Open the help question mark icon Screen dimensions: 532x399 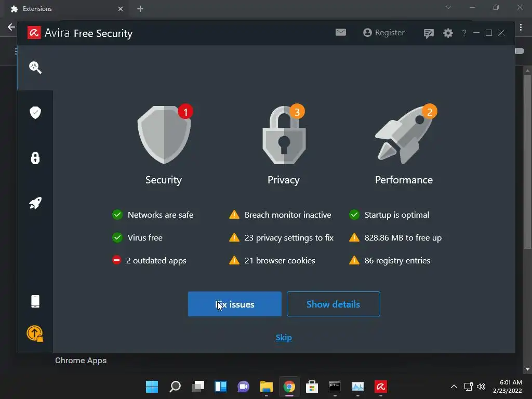click(464, 33)
